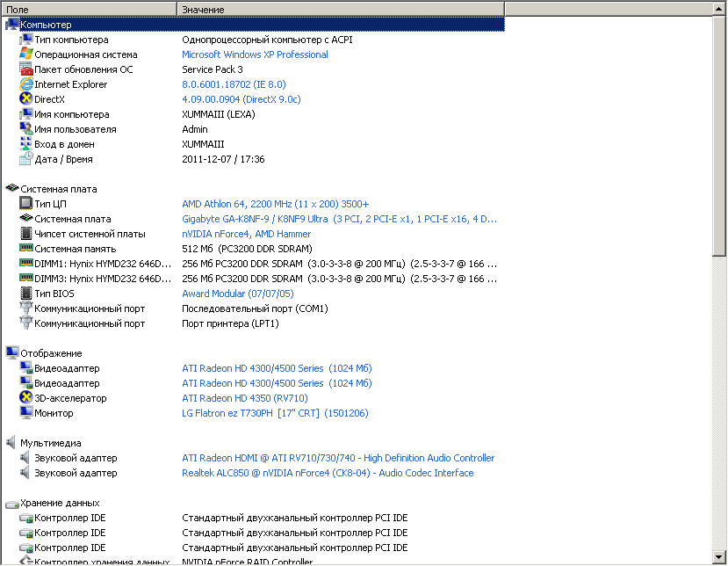
Task: Click the Тип BIOS chip icon
Action: (26, 294)
